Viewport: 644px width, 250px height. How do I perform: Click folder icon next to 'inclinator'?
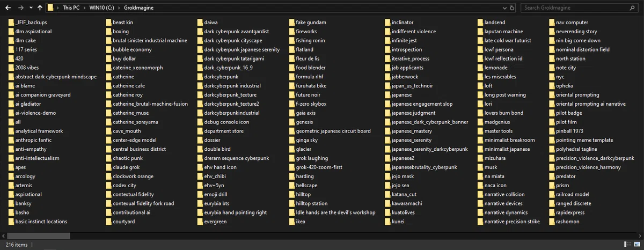(387, 23)
